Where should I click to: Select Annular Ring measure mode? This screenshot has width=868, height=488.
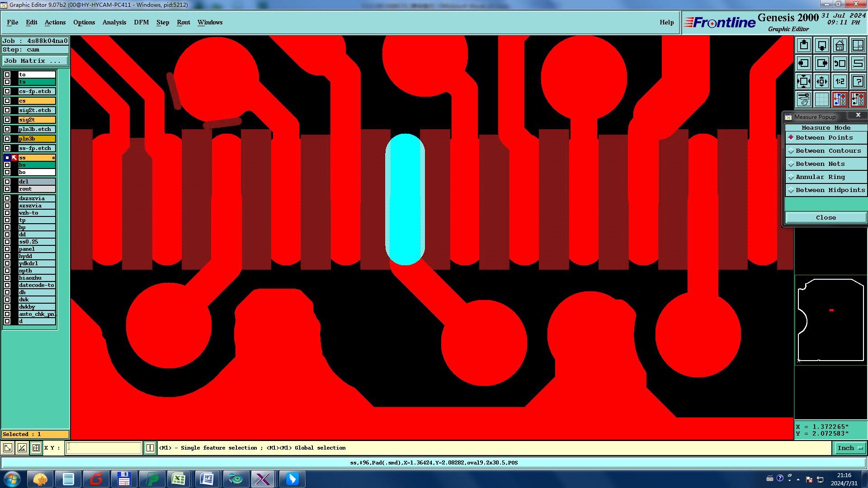click(820, 177)
